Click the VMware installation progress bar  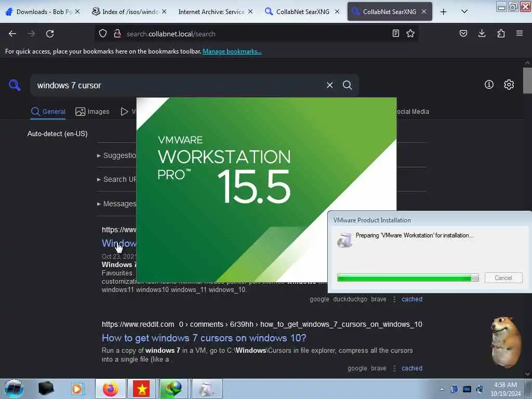(x=408, y=278)
